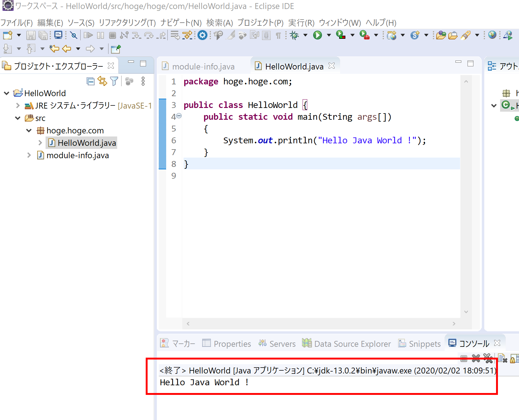Viewport: 519px width, 420px height.
Task: Click the Back navigation arrow
Action: point(67,49)
